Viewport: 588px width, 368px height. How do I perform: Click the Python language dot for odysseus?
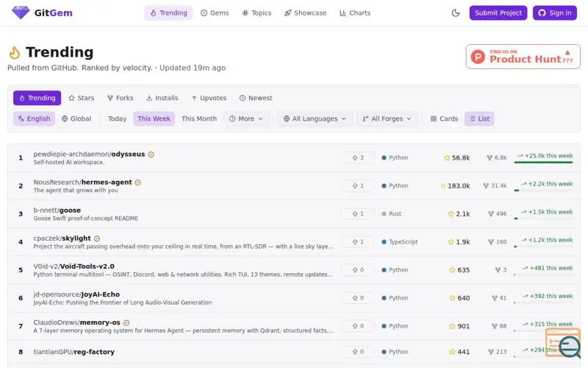pyautogui.click(x=384, y=158)
